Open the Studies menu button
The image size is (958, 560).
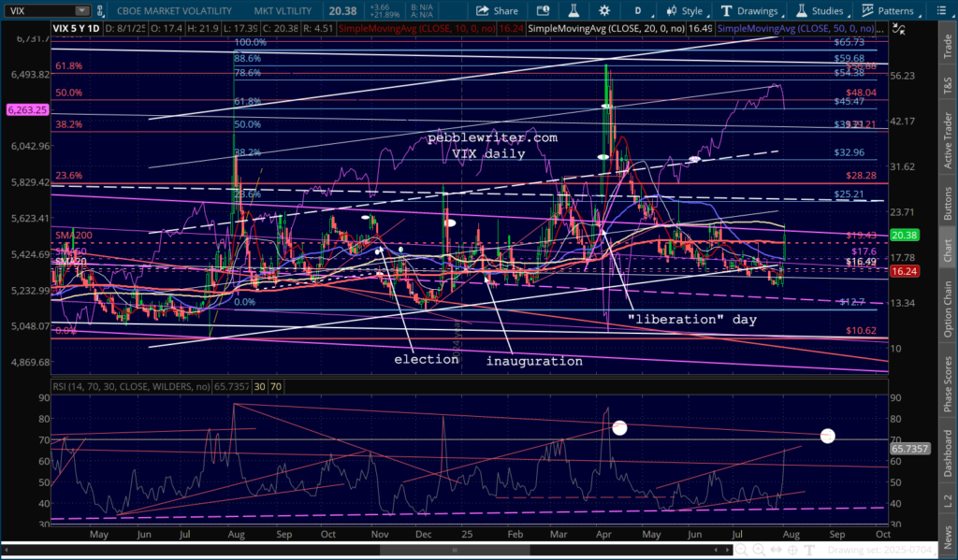click(x=820, y=11)
